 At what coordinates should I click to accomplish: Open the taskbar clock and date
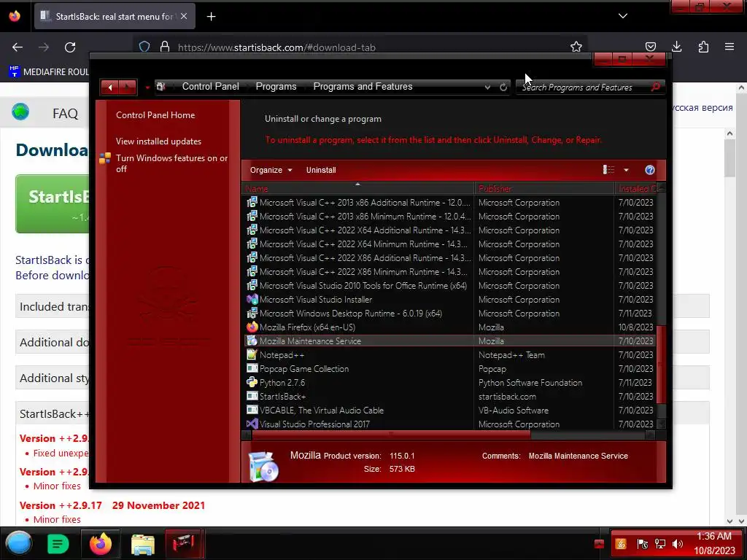(x=714, y=543)
